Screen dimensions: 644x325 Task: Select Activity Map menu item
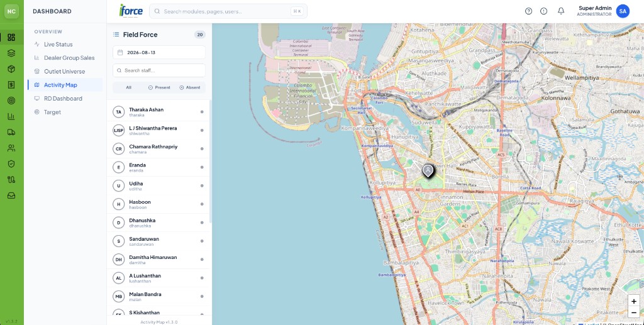65,85
